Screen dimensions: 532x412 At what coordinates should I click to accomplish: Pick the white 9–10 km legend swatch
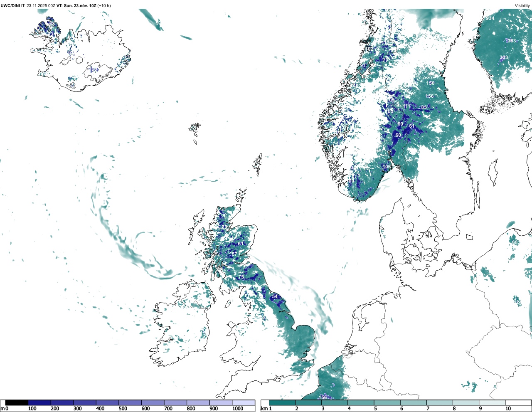[x=493, y=402]
